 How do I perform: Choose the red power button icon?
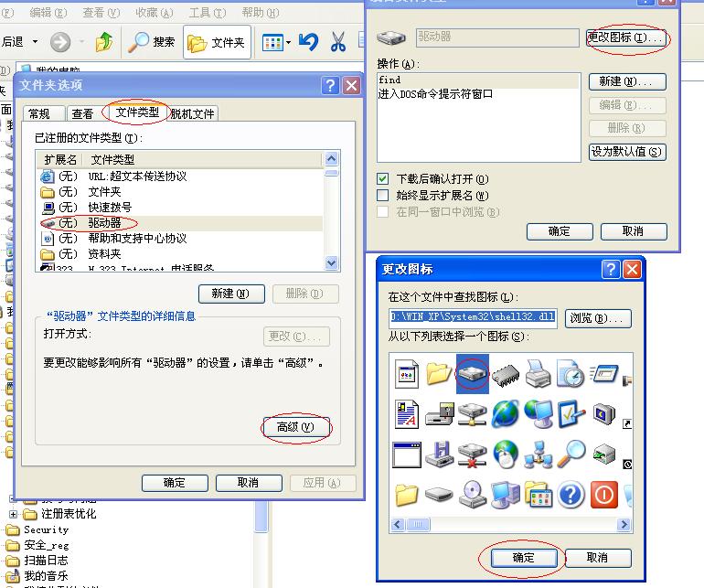tap(603, 495)
